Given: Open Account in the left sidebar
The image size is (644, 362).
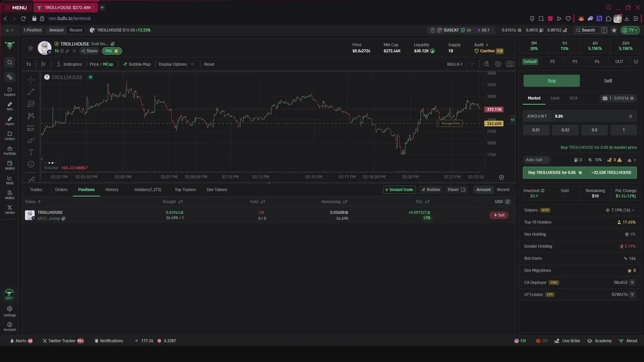Looking at the screenshot, I should tap(10, 326).
